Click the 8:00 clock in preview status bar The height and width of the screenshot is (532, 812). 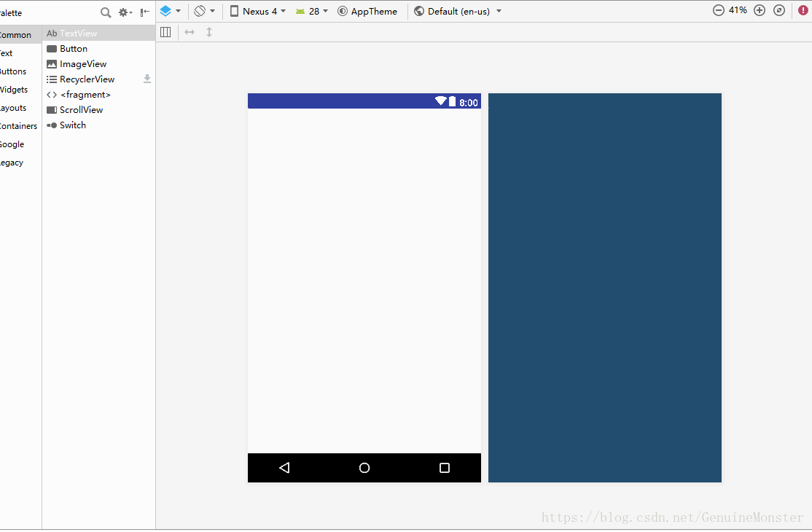coord(468,103)
